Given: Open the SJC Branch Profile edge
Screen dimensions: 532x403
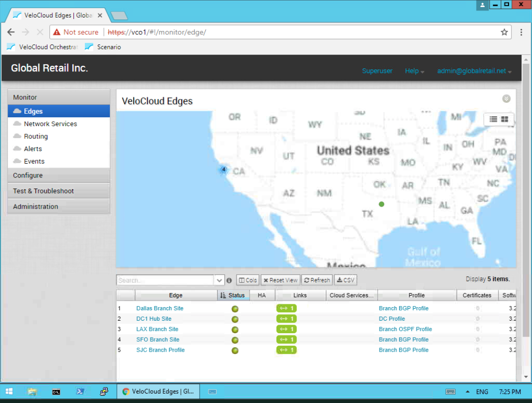Looking at the screenshot, I should coord(161,350).
